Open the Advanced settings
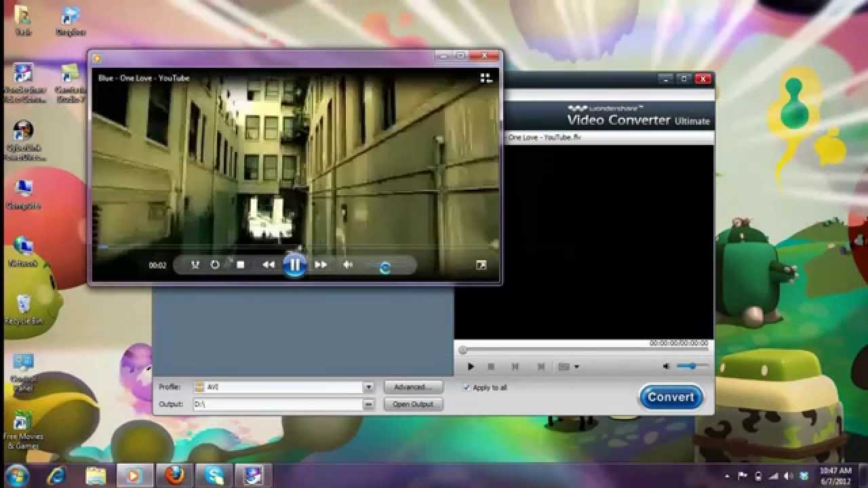Image resolution: width=868 pixels, height=488 pixels. coord(414,387)
